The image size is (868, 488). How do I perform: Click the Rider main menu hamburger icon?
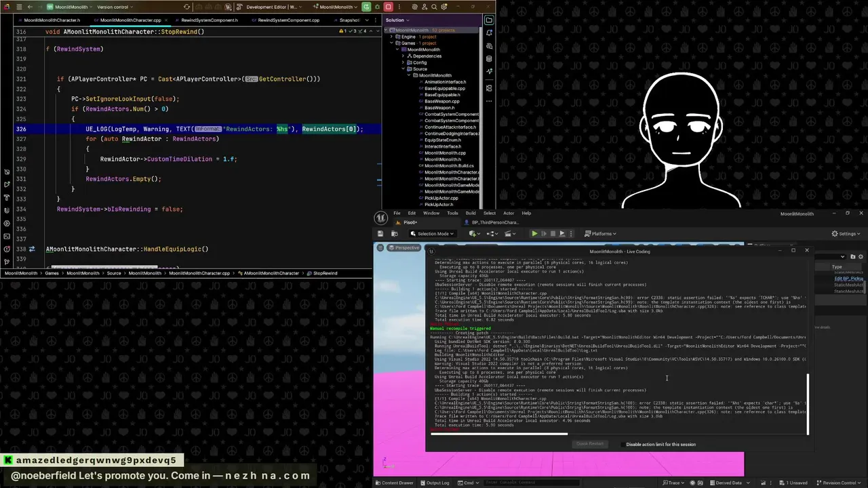(19, 7)
